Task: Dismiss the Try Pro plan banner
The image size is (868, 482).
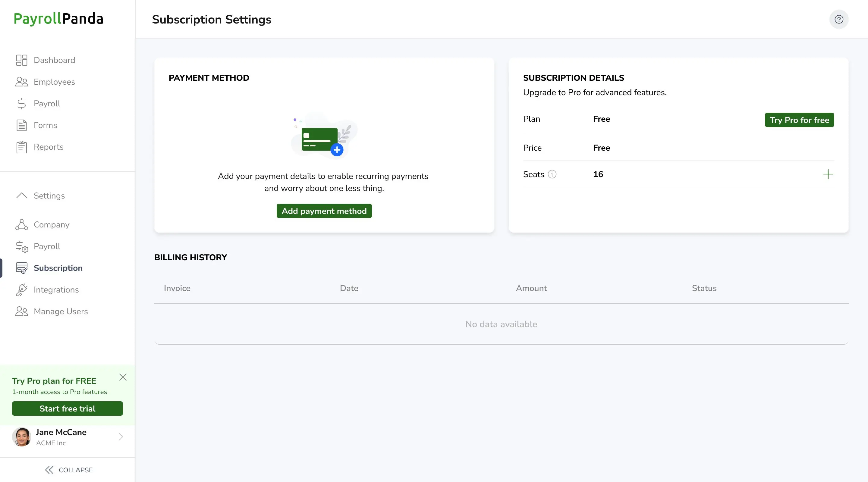Action: coord(123,377)
